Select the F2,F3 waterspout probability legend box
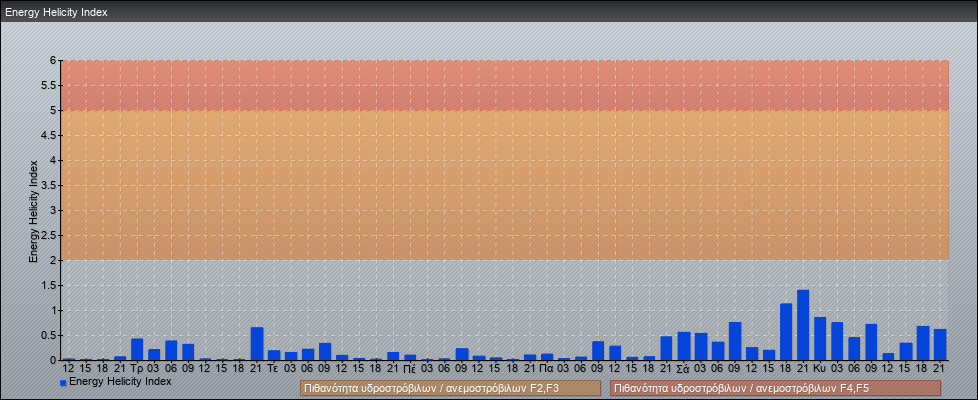Viewport: 978px width, 400px height. [x=450, y=388]
